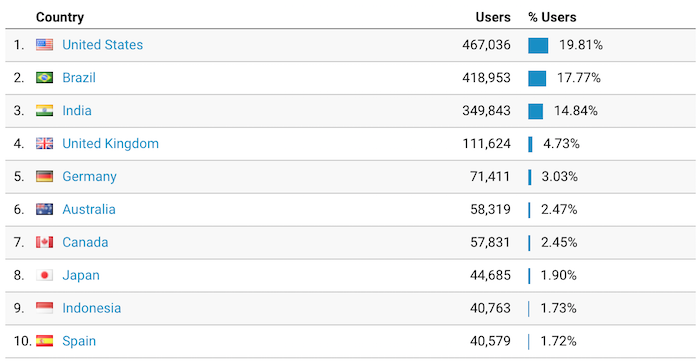Click the Spain flag icon

(x=44, y=341)
